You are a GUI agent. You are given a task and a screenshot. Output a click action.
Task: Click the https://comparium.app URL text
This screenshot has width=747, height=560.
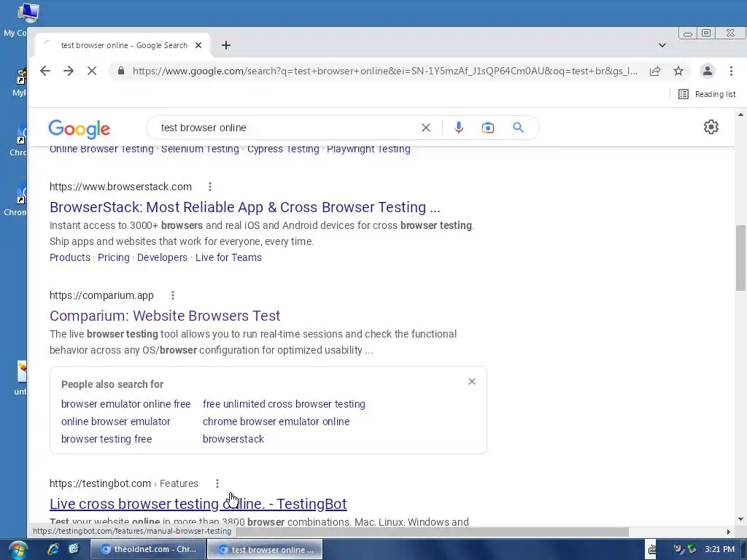pyautogui.click(x=101, y=295)
